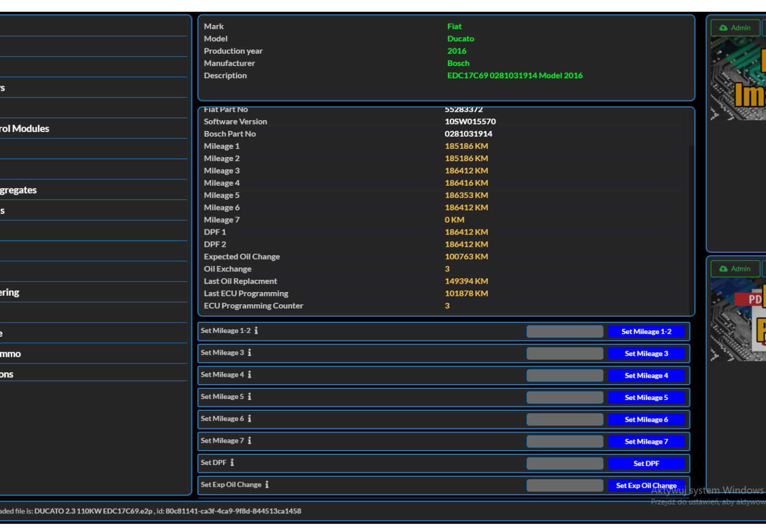Click the Set Mileage 6 info icon

click(249, 419)
